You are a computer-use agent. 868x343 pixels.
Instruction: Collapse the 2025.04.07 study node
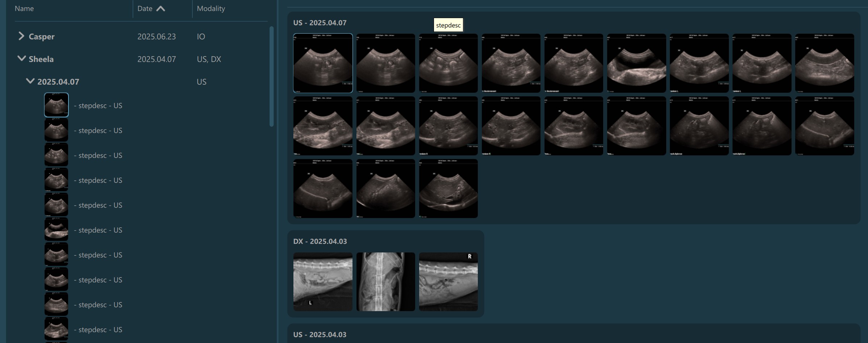coord(30,81)
